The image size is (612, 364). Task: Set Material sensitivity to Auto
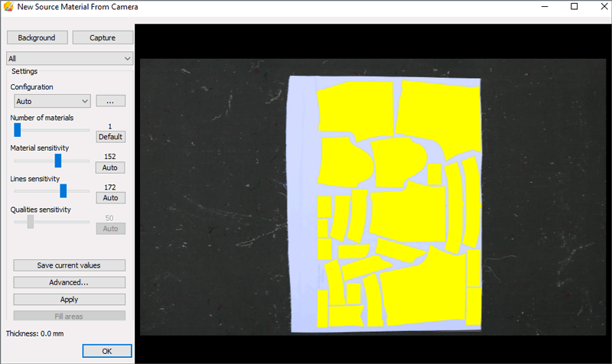tap(111, 167)
